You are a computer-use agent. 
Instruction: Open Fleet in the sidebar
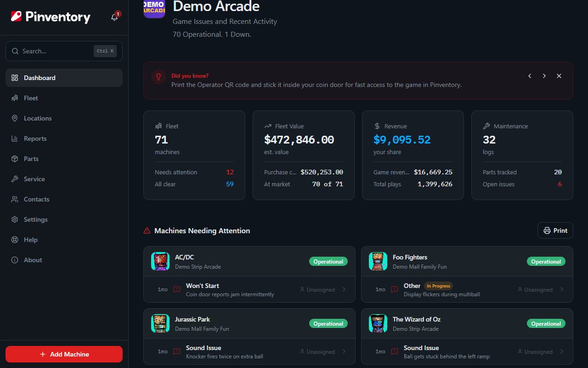coord(64,98)
